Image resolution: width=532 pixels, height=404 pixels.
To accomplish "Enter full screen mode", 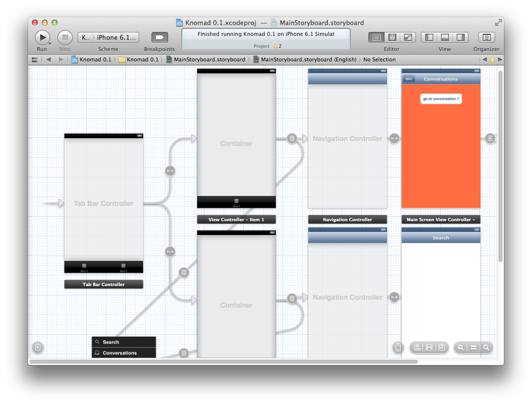I will click(498, 23).
